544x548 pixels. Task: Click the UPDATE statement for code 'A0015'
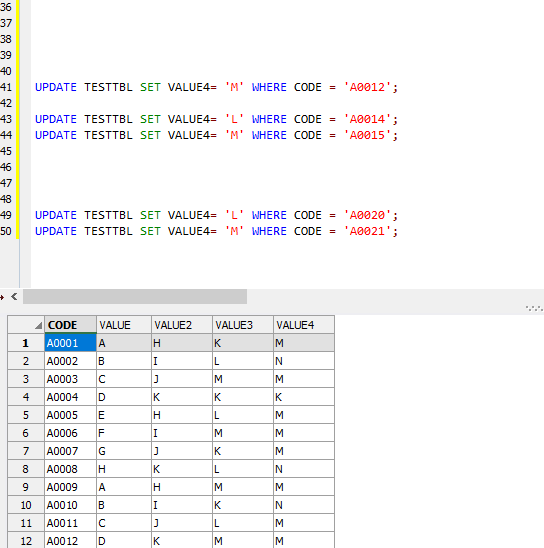(216, 135)
